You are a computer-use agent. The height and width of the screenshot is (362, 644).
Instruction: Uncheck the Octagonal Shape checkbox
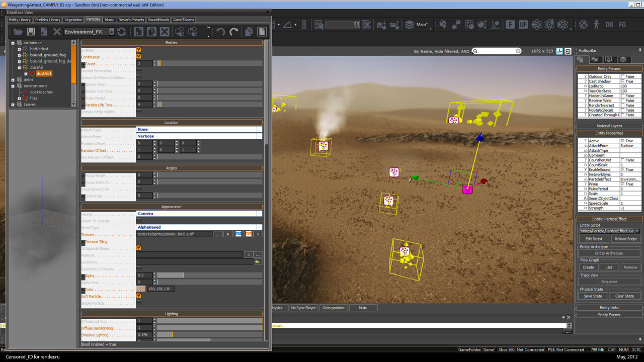point(139,247)
